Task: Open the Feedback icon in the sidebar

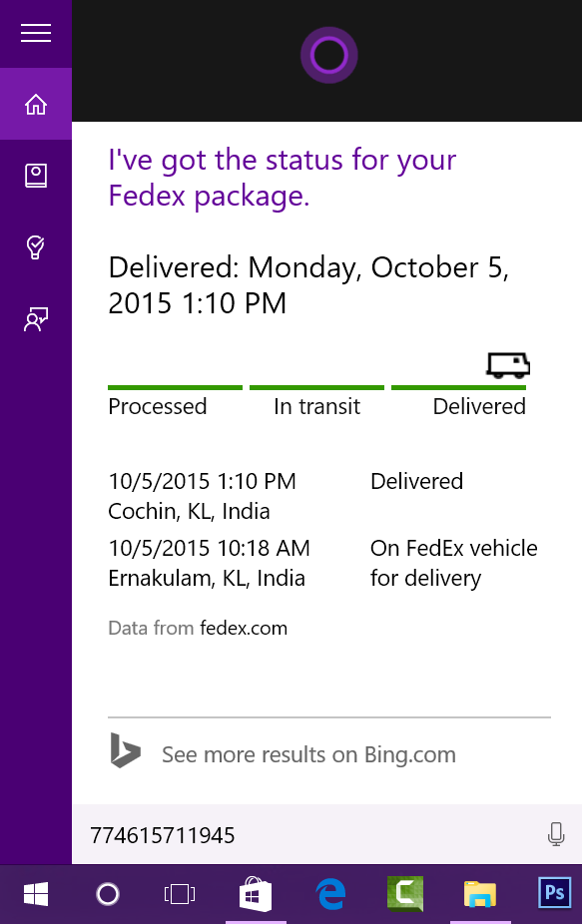Action: tap(36, 318)
